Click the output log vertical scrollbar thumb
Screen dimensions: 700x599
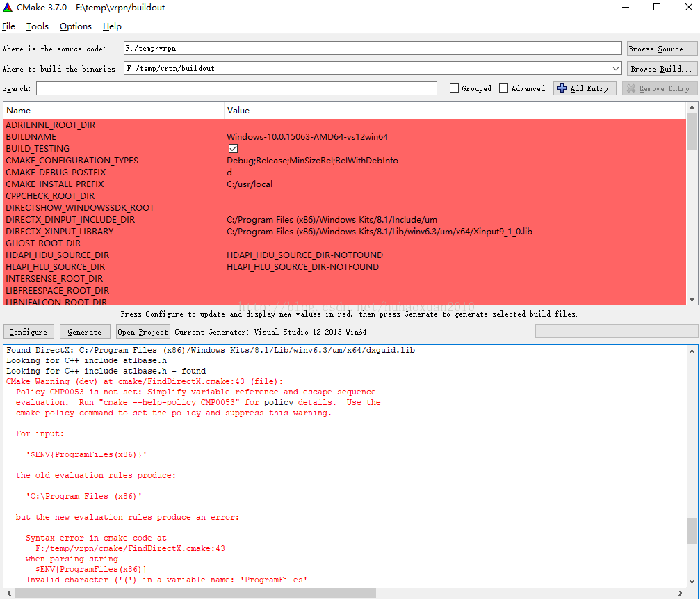point(692,531)
